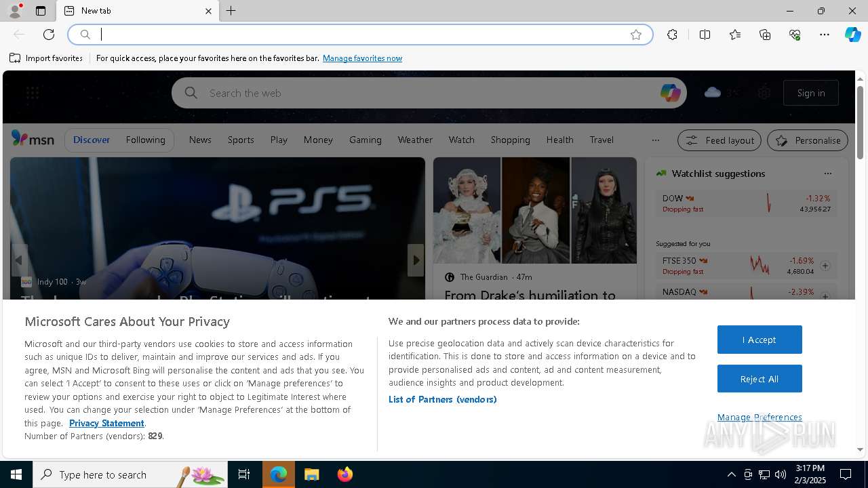Refresh the page
The image size is (868, 488).
pyautogui.click(x=49, y=35)
